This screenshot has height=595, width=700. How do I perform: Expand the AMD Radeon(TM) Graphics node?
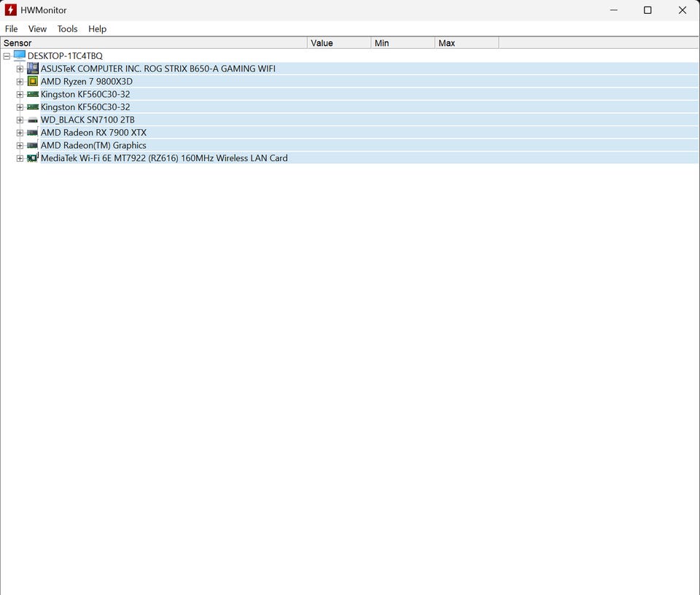(20, 146)
